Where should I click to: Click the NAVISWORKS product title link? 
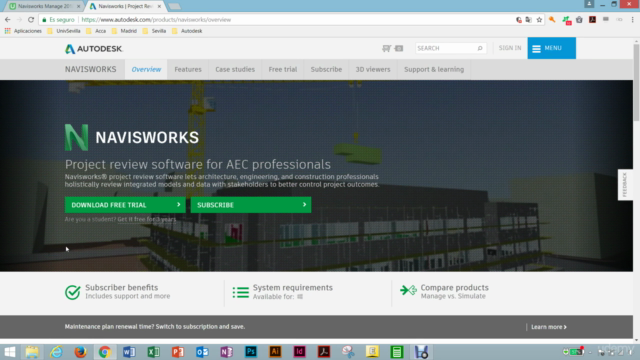point(91,69)
